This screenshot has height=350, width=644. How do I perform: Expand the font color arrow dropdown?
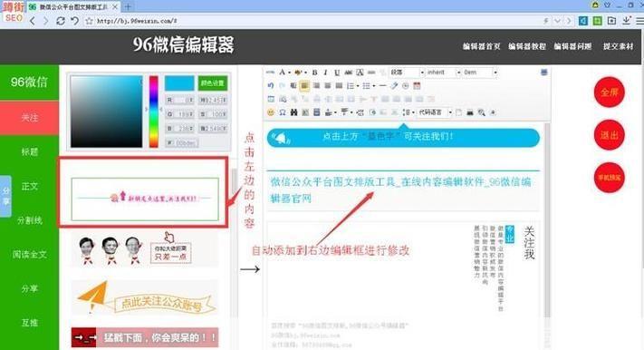(x=289, y=73)
